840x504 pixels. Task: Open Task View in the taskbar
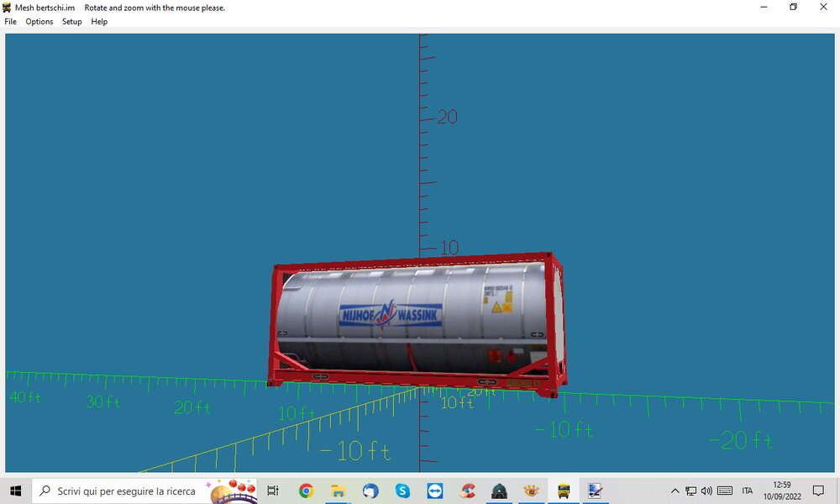pyautogui.click(x=273, y=491)
